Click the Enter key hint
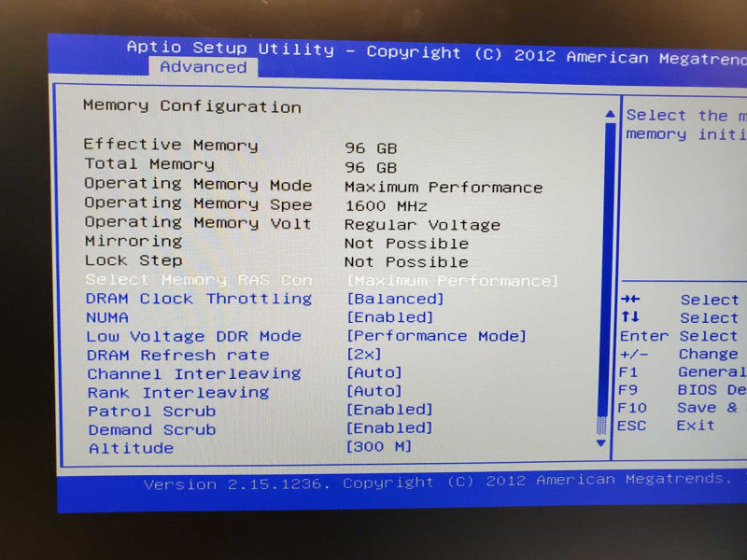The width and height of the screenshot is (747, 560). pos(643,336)
